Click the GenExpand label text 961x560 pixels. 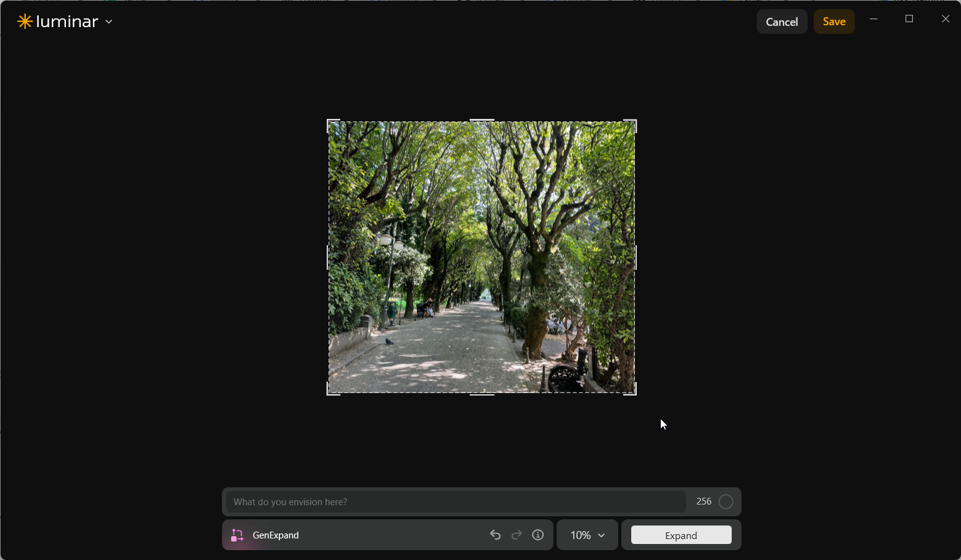tap(276, 535)
